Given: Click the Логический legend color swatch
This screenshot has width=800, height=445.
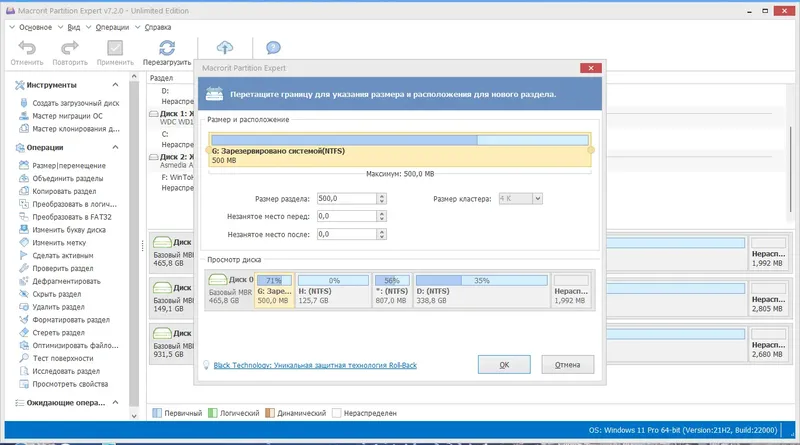Looking at the screenshot, I should 213,413.
